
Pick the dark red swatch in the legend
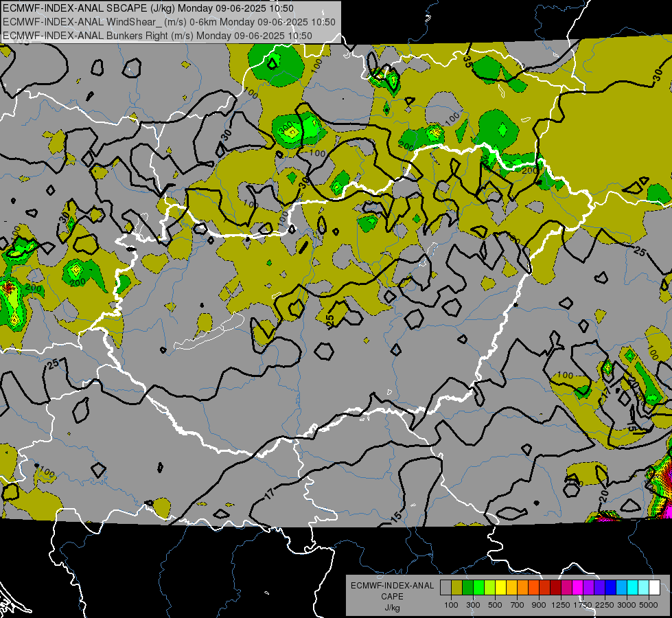point(556,587)
